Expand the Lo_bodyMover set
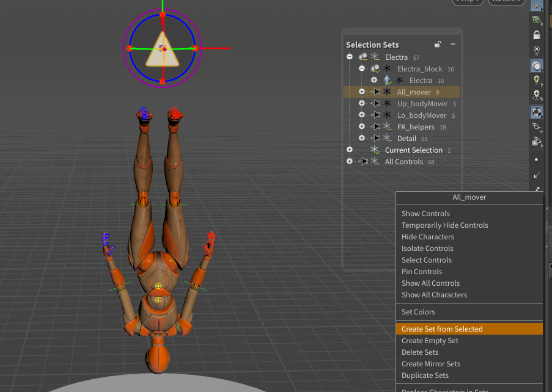The width and height of the screenshot is (552, 392). click(361, 115)
